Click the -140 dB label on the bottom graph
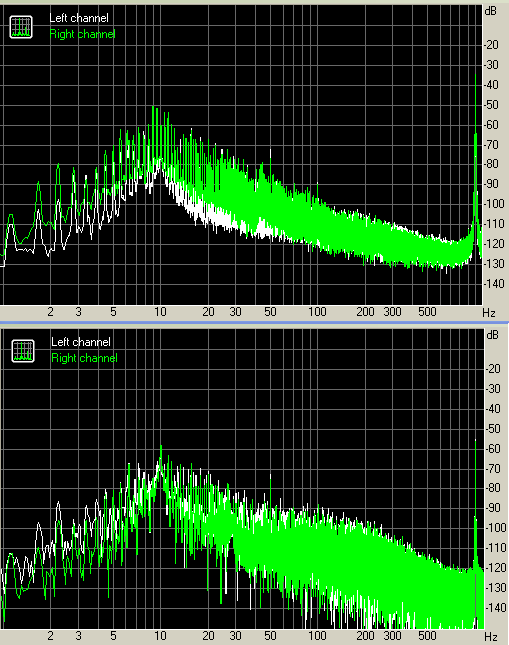This screenshot has width=509, height=645. 495,607
